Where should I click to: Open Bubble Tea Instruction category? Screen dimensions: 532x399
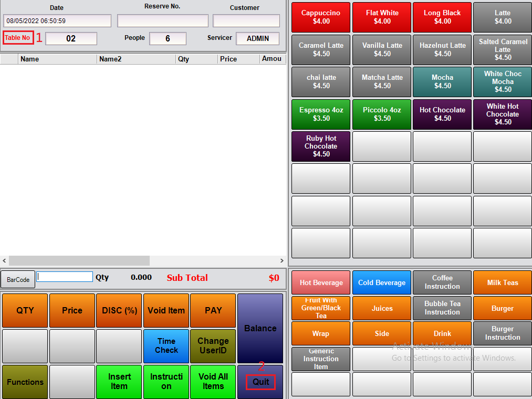(442, 308)
